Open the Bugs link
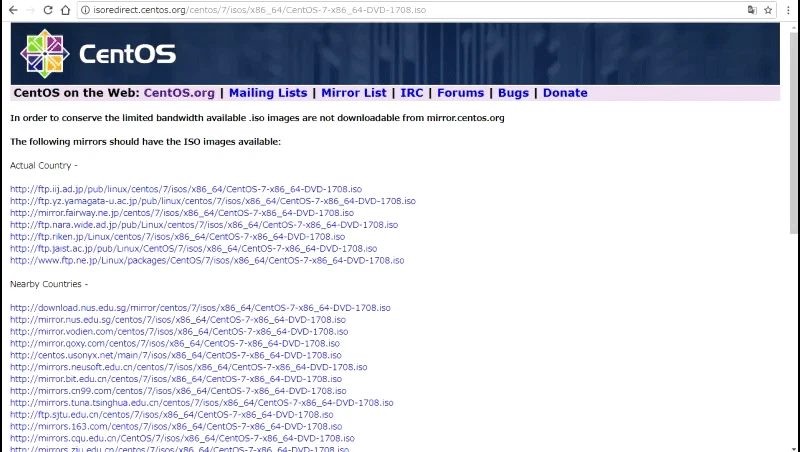The height and width of the screenshot is (452, 800). pos(513,93)
